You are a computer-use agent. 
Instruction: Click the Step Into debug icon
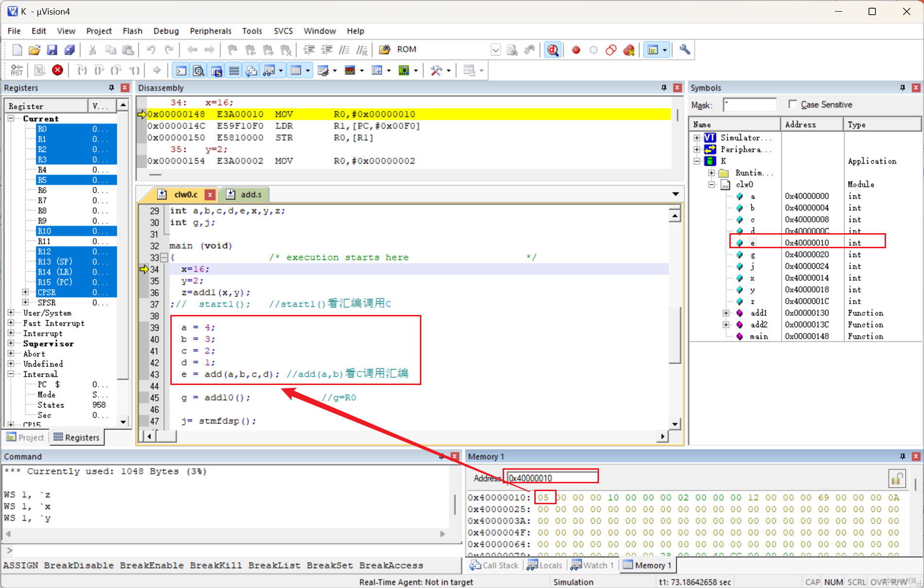click(x=82, y=71)
